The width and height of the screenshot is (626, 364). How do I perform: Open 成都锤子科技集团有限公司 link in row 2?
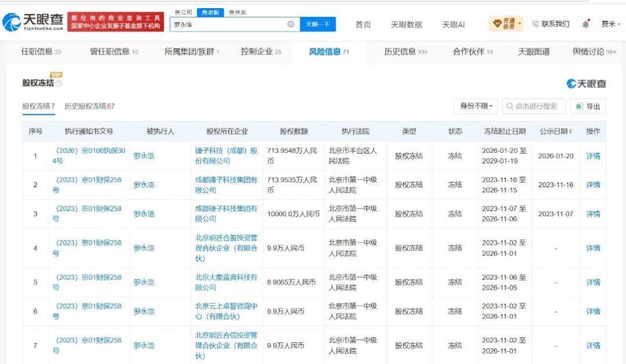click(x=226, y=185)
